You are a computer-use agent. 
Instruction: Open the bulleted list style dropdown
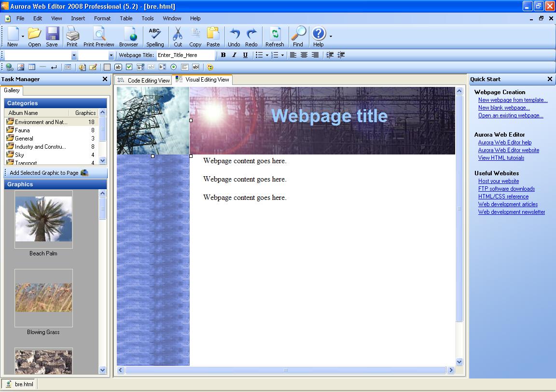[x=267, y=56]
